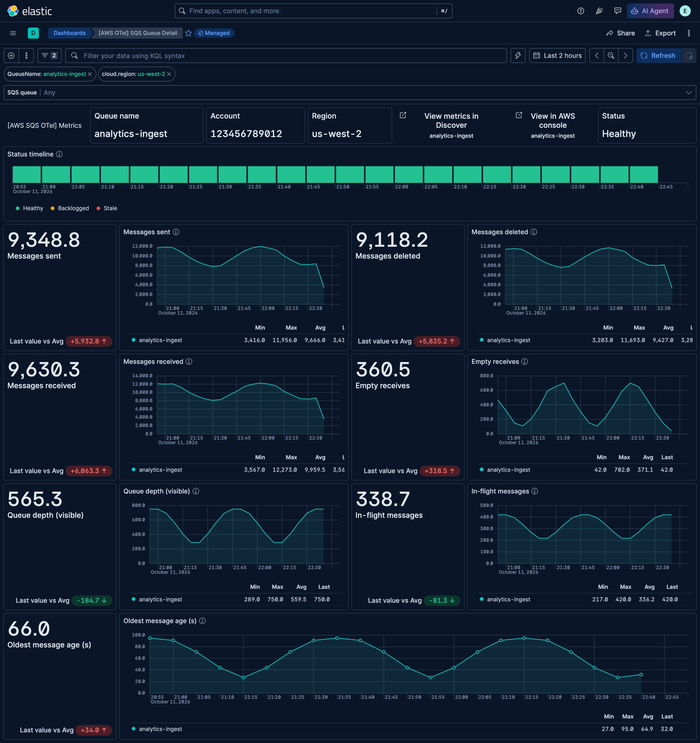The height and width of the screenshot is (743, 700).
Task: Open the more options kebab menu beside Export
Action: pyautogui.click(x=688, y=33)
